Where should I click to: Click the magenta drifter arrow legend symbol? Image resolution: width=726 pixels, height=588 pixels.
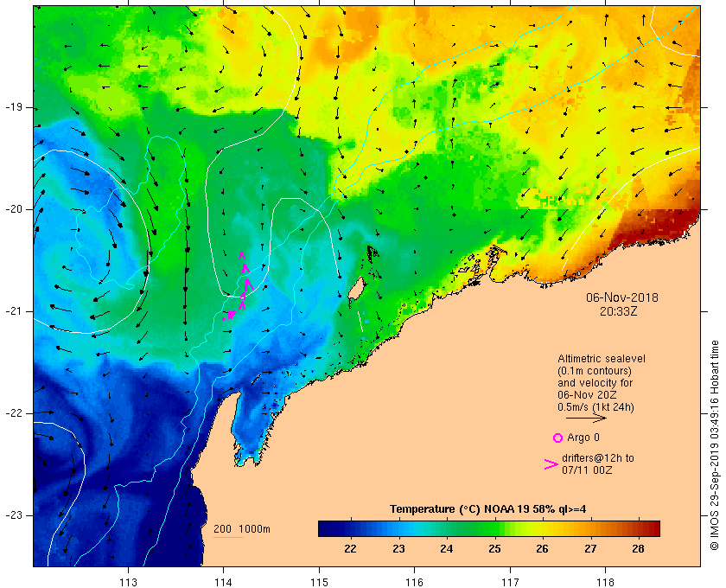click(x=551, y=464)
